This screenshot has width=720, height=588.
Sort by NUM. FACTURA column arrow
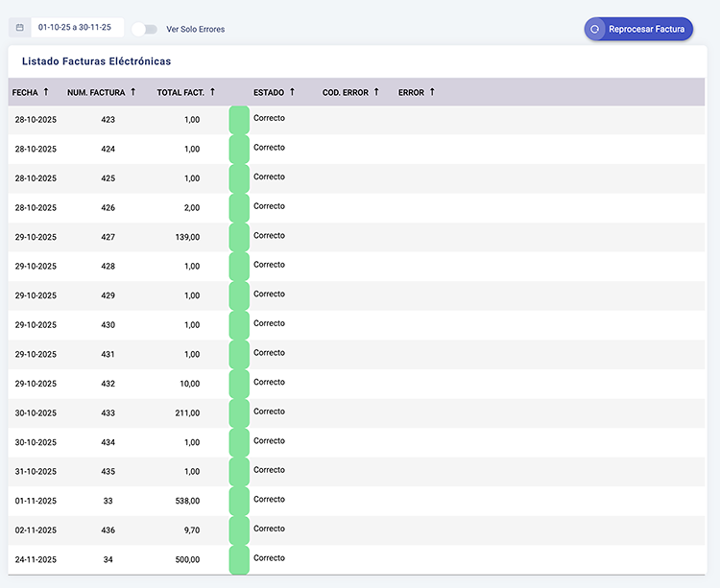tap(132, 92)
